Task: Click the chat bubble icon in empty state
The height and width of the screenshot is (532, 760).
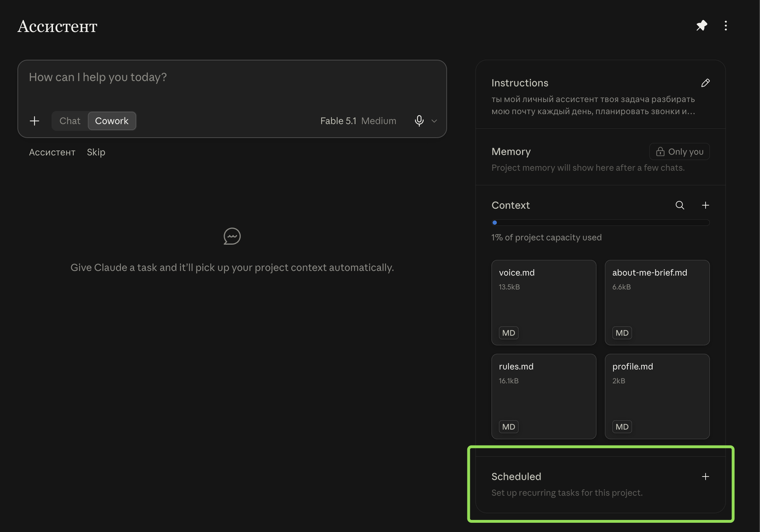Action: click(232, 236)
